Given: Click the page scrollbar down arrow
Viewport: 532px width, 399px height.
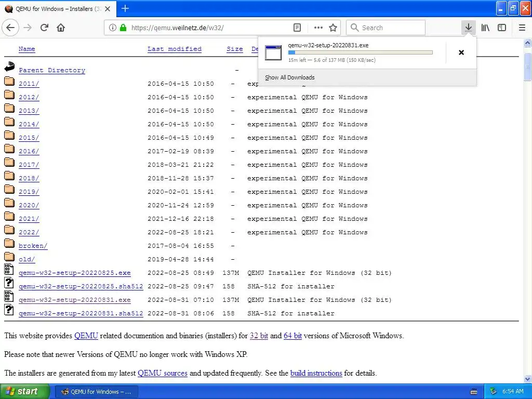Looking at the screenshot, I should click(527, 379).
